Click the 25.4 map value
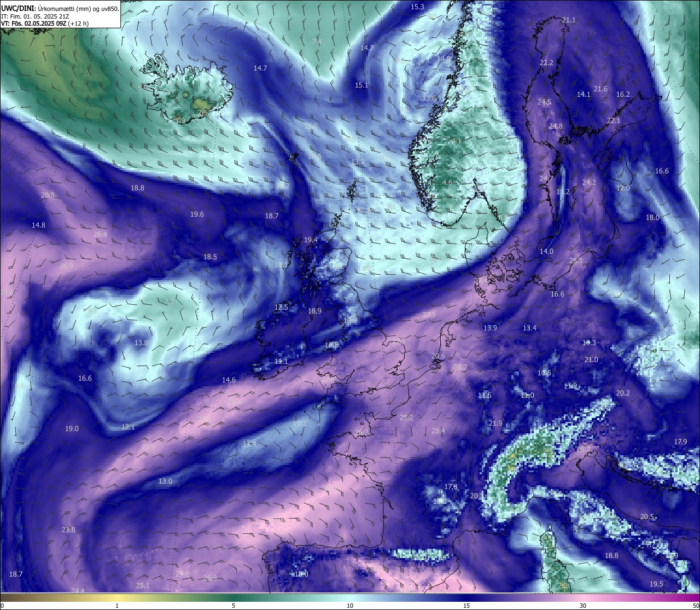This screenshot has width=700, height=610. pyautogui.click(x=438, y=431)
